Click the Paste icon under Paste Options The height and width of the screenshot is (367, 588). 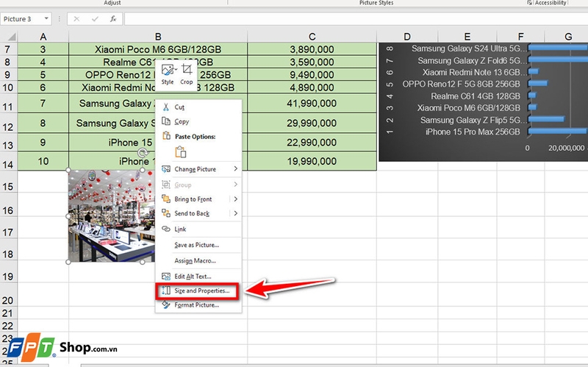[180, 152]
